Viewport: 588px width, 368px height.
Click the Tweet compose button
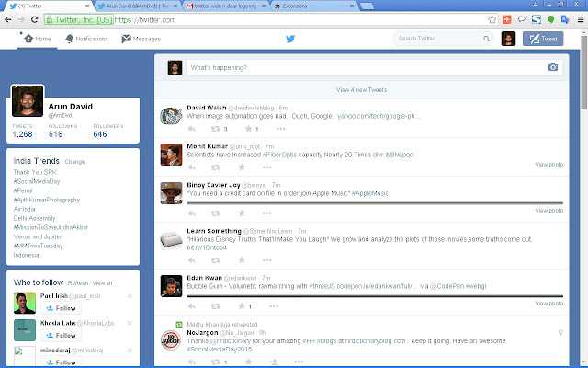(543, 39)
